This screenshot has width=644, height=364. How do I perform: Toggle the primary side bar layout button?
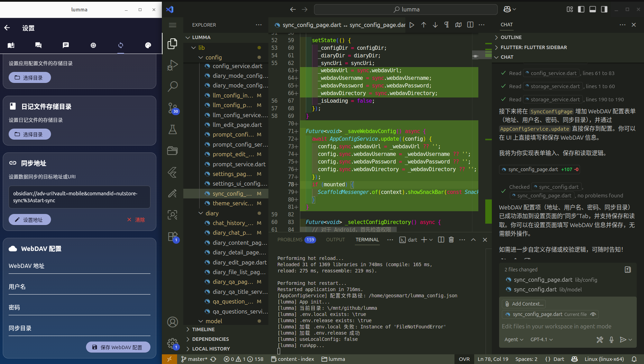point(581,9)
